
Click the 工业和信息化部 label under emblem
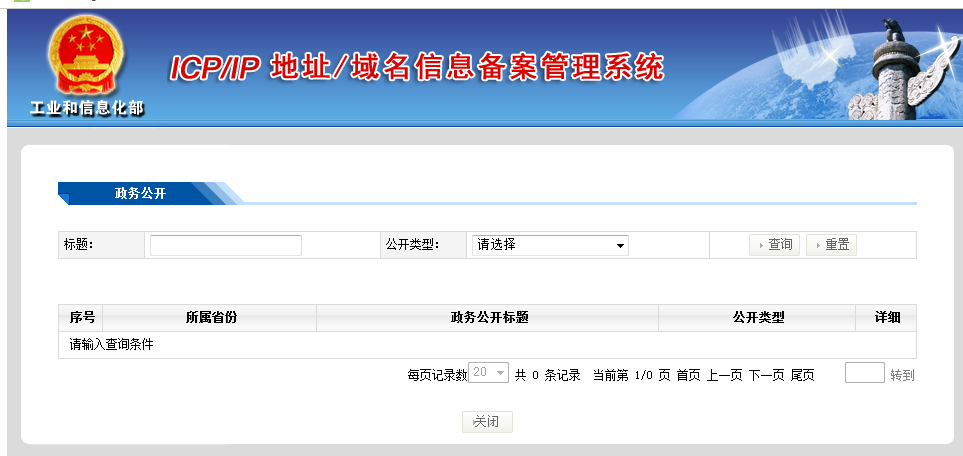click(87, 109)
